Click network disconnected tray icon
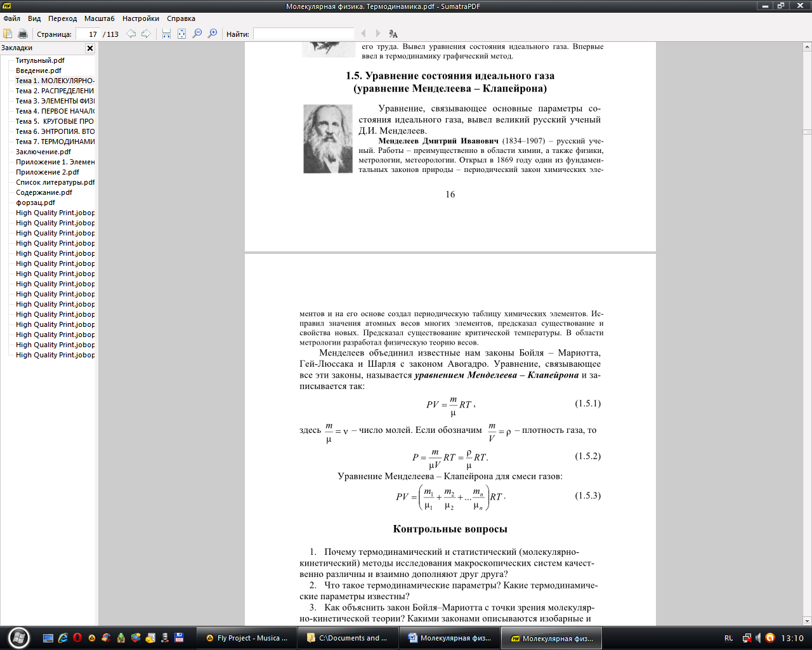 pyautogui.click(x=747, y=638)
